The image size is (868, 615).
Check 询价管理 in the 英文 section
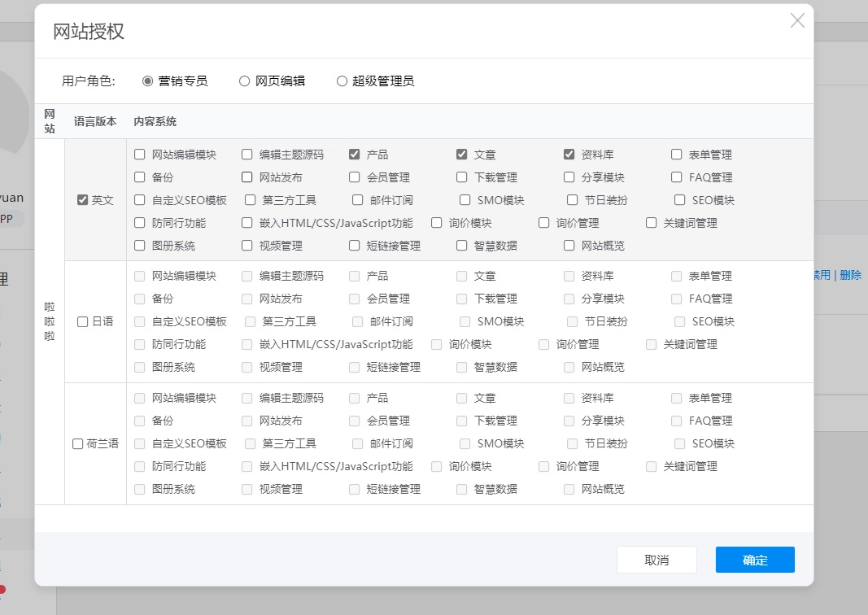[544, 223]
